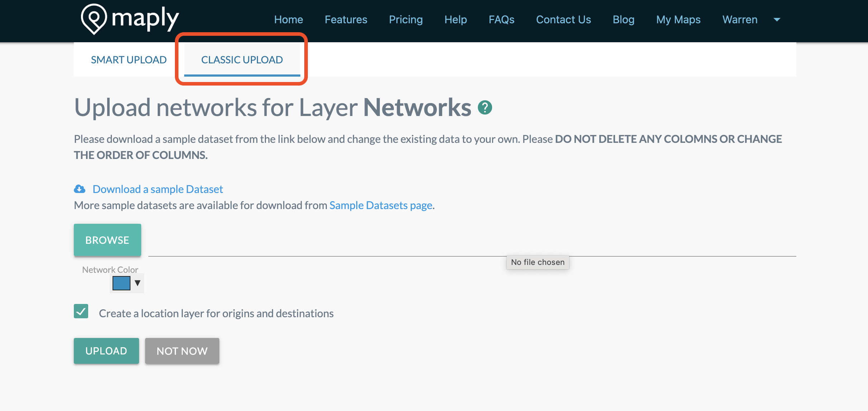Open the Contact Us page
The image size is (868, 411).
[x=563, y=20]
